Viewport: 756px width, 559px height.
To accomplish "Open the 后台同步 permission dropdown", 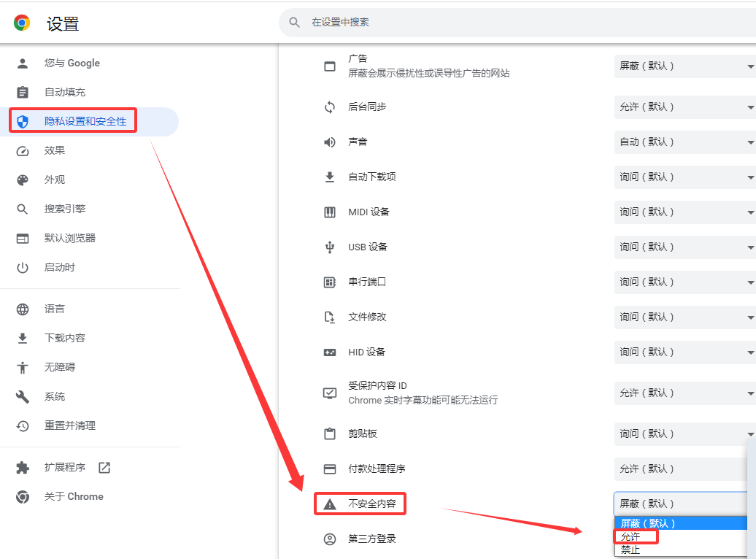I will pyautogui.click(x=684, y=107).
